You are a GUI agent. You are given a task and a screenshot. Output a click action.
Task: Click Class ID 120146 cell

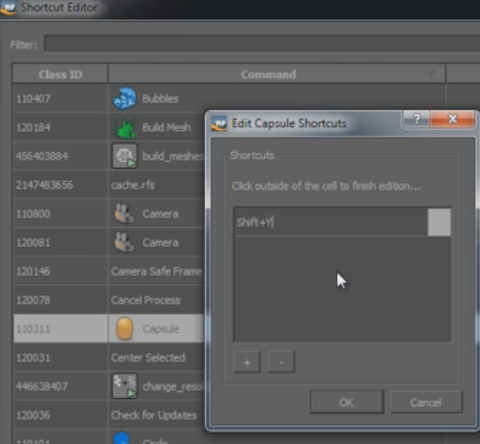60,271
